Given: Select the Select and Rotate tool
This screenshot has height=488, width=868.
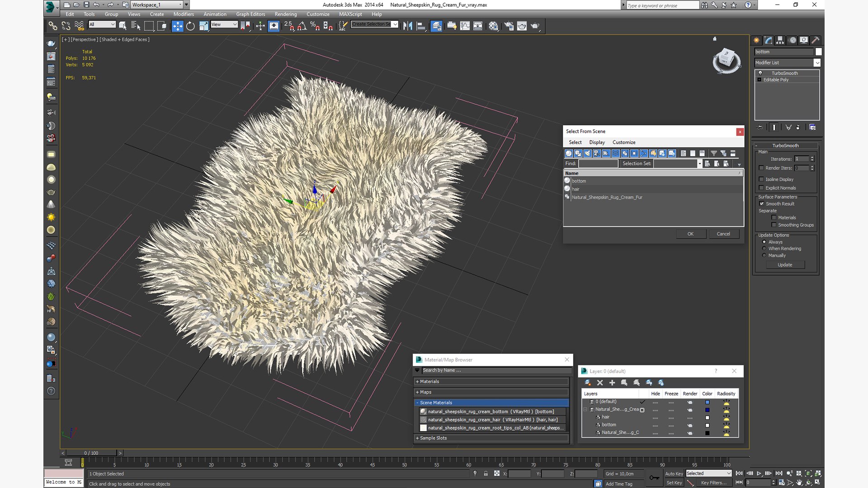Looking at the screenshot, I should click(190, 26).
